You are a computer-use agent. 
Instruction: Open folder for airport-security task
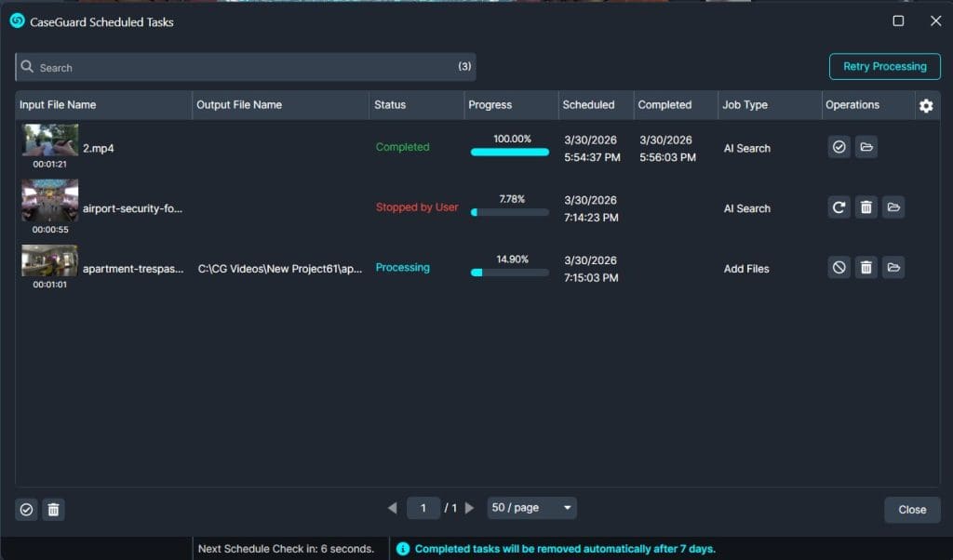[893, 207]
